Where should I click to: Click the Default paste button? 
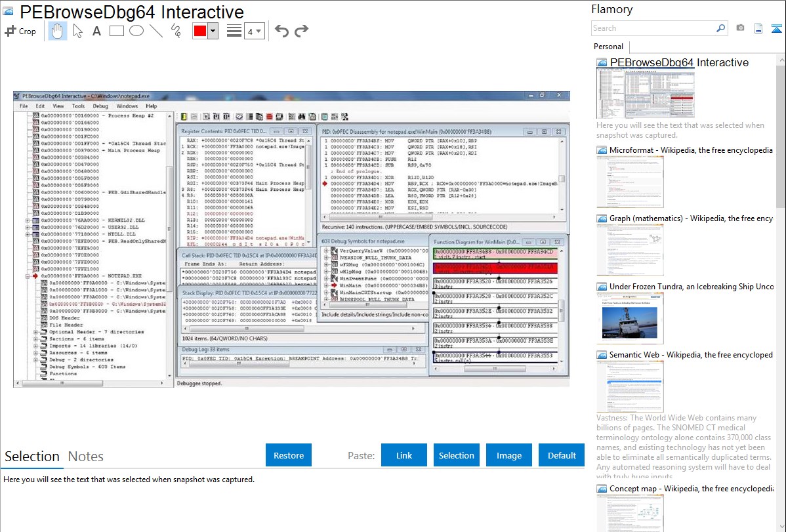pyautogui.click(x=562, y=455)
